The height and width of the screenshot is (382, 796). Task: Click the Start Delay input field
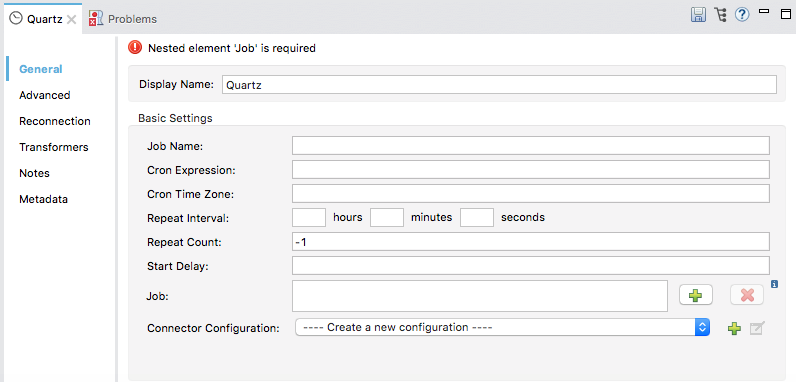(530, 266)
